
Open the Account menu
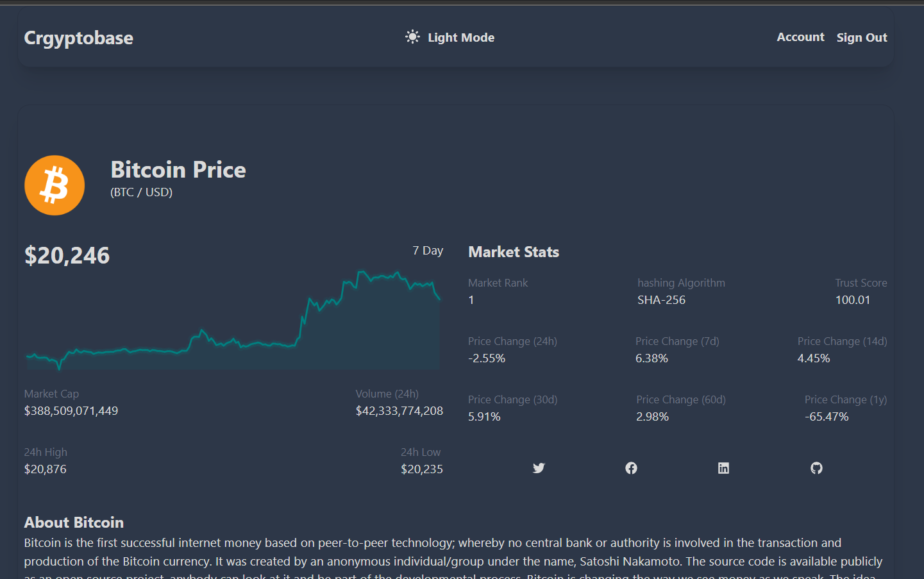pyautogui.click(x=800, y=37)
